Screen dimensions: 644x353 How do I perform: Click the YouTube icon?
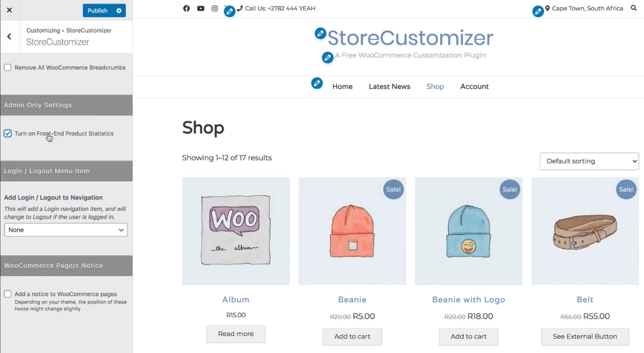pos(200,8)
